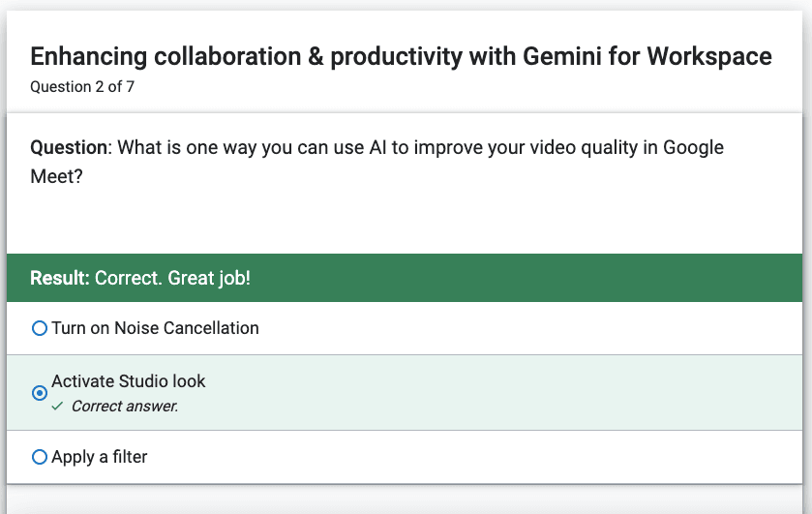Choose the Apply a filter radio button

40,457
